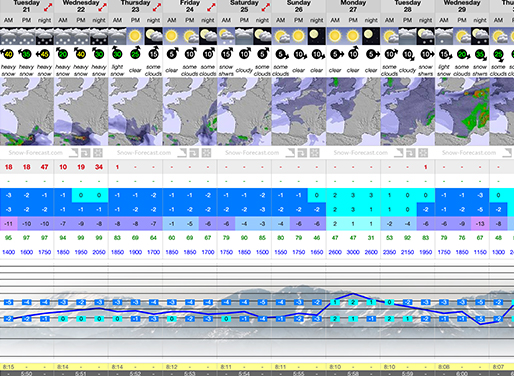The image size is (514, 376).
Task: Click the corner-arrow map control below the Wednesday 22 map
Action: 74,153
